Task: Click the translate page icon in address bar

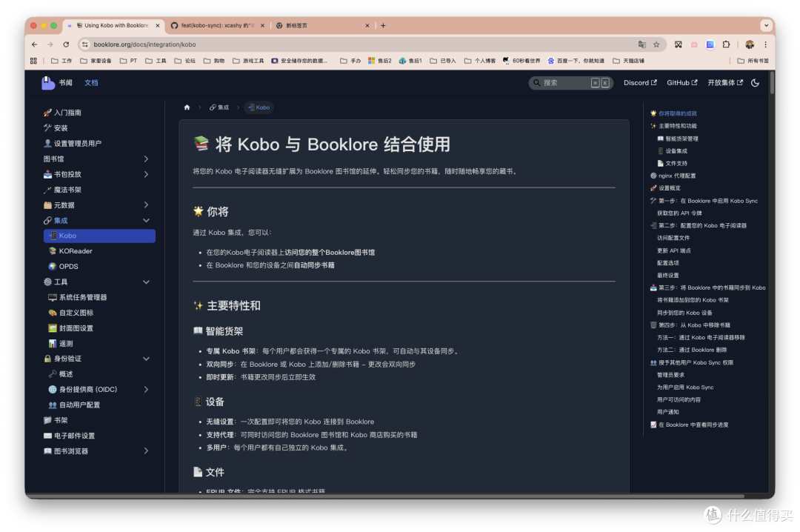Action: click(641, 44)
